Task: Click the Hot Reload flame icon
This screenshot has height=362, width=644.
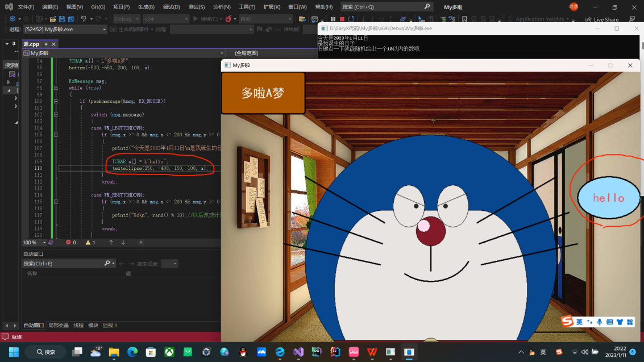Action: coord(228,19)
